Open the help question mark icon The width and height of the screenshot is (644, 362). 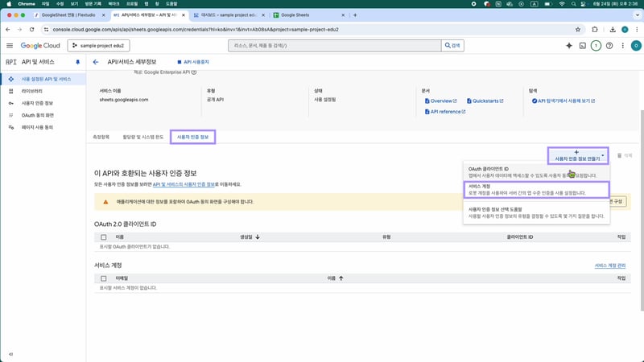coord(609,46)
